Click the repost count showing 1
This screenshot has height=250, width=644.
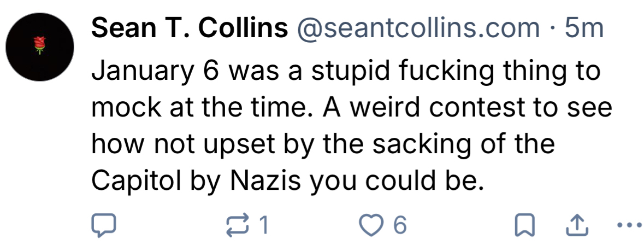tap(263, 226)
